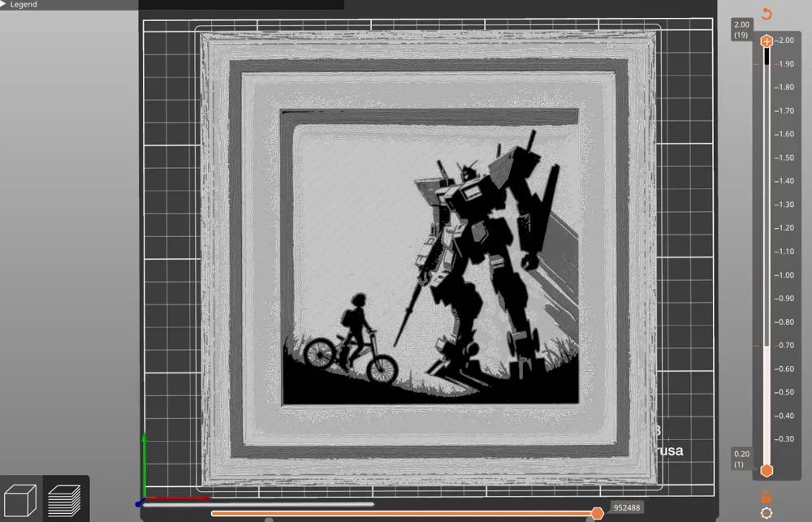Click the 0.30 mark on the layer ruler
Image resolution: width=812 pixels, height=522 pixels.
(x=784, y=438)
